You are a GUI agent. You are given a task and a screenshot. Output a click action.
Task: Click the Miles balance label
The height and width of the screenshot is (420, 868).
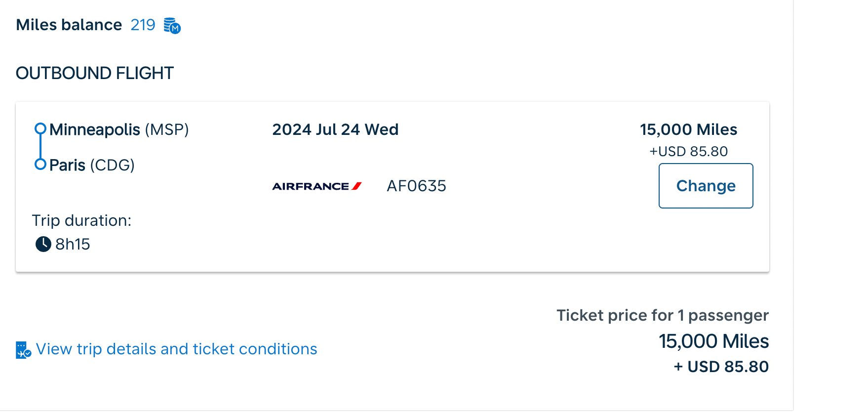(69, 25)
